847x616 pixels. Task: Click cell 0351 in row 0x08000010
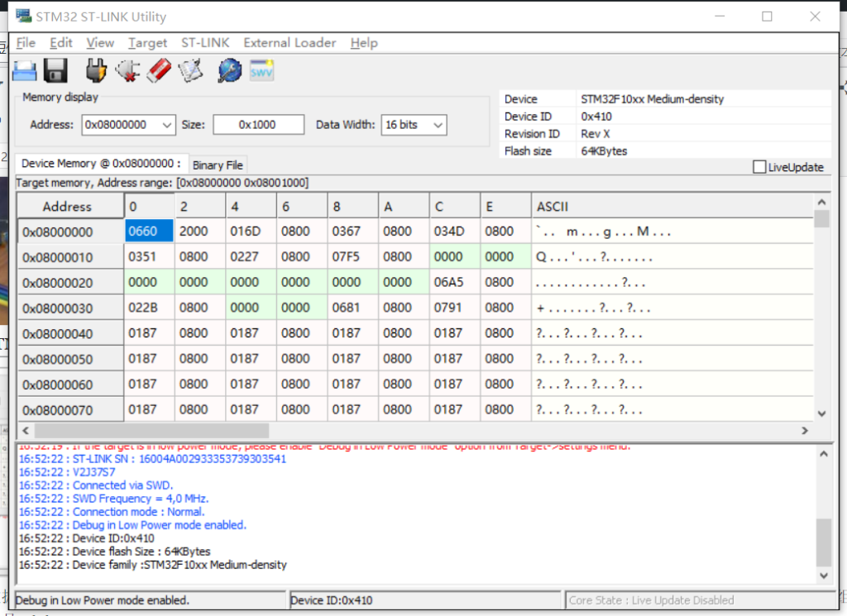tap(149, 256)
